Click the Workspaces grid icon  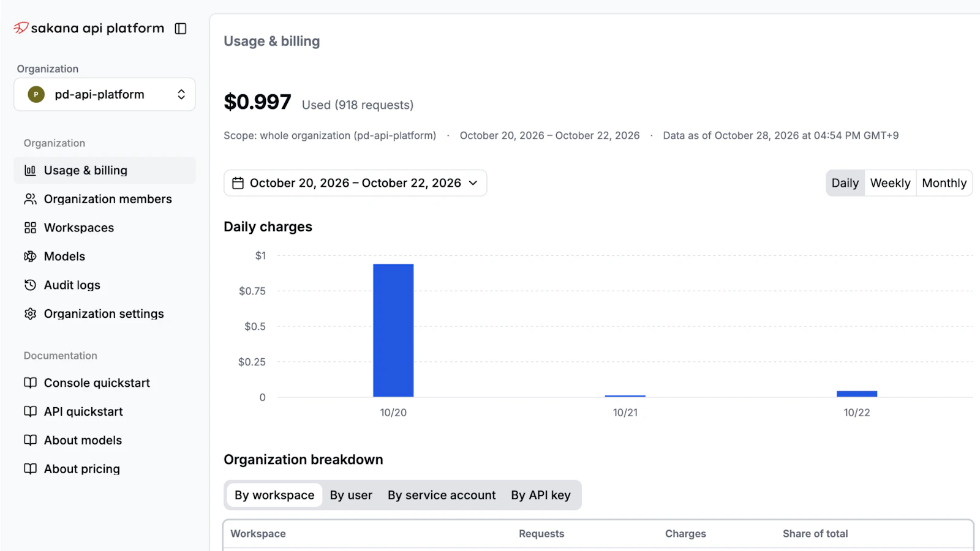coord(30,228)
